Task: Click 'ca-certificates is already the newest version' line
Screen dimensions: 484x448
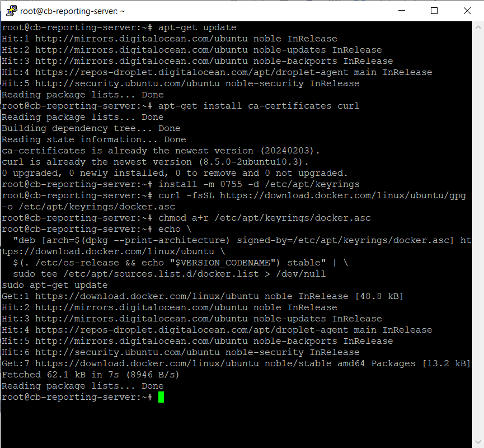Action: tap(161, 151)
